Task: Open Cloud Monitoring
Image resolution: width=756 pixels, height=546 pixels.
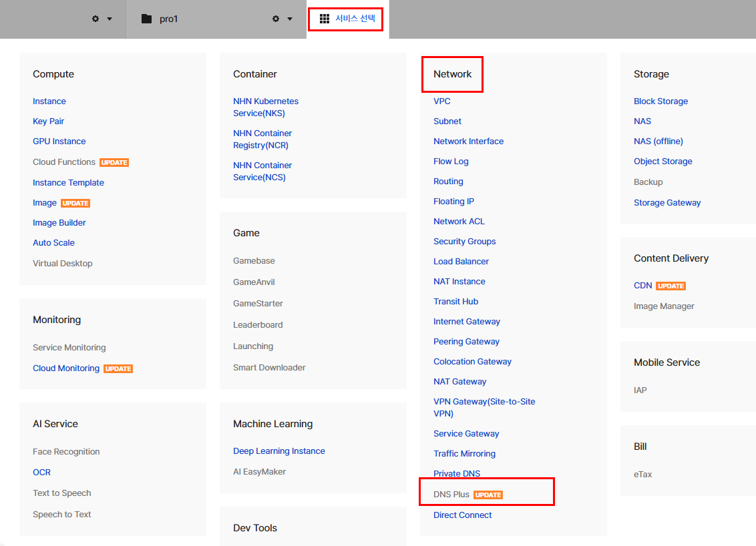Action: pos(66,368)
